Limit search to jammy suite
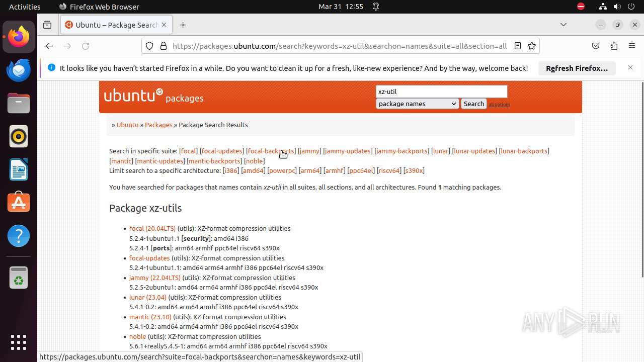The width and height of the screenshot is (644, 362). coord(309,151)
